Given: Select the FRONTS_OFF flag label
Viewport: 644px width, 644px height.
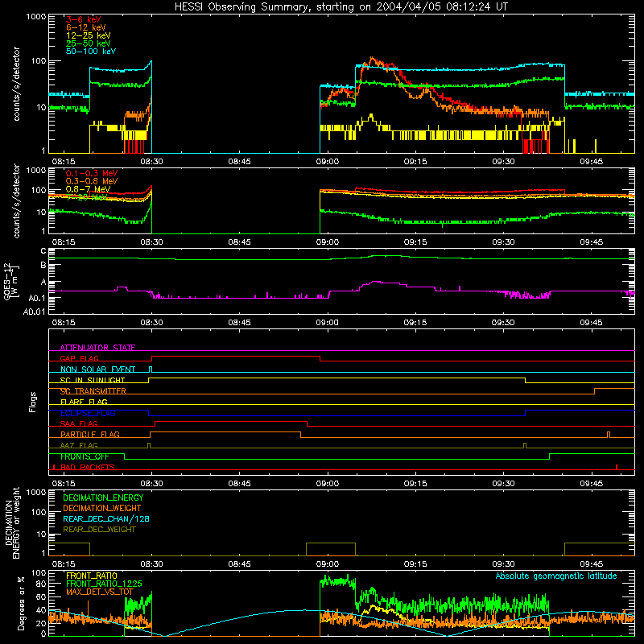Looking at the screenshot, I should [x=85, y=456].
